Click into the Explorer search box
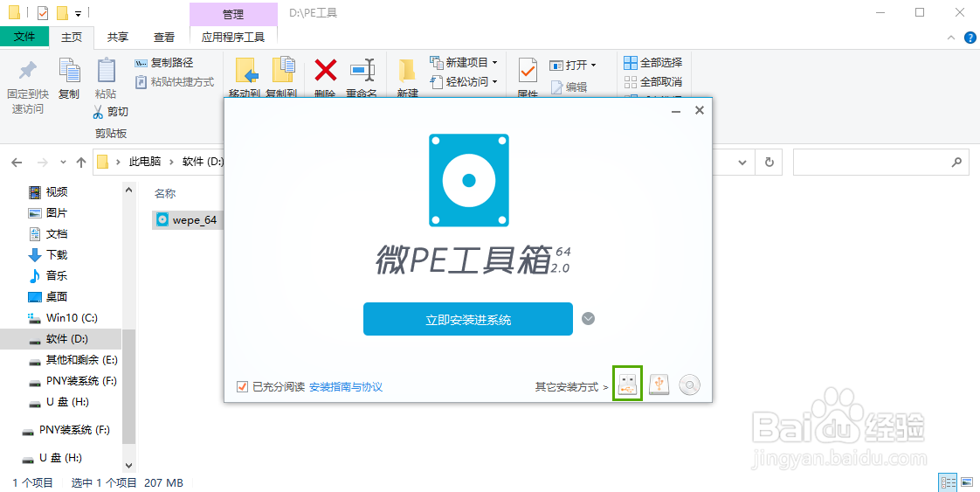The height and width of the screenshot is (492, 980). click(x=880, y=163)
